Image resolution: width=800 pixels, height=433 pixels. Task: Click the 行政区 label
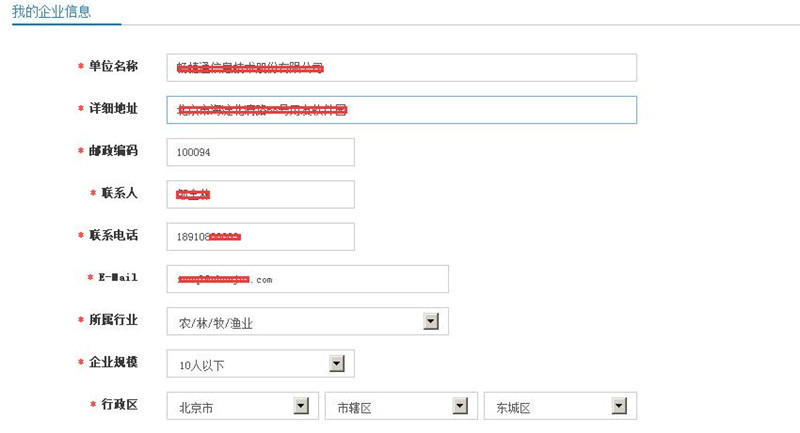[x=119, y=404]
